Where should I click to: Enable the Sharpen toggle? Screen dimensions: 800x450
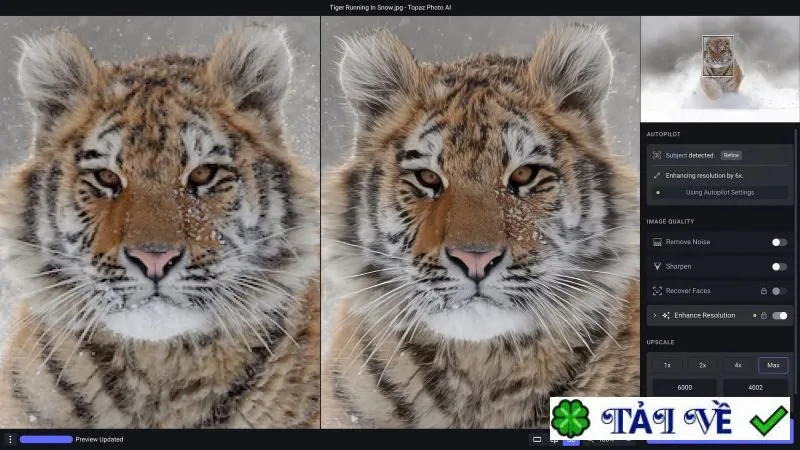(x=779, y=266)
